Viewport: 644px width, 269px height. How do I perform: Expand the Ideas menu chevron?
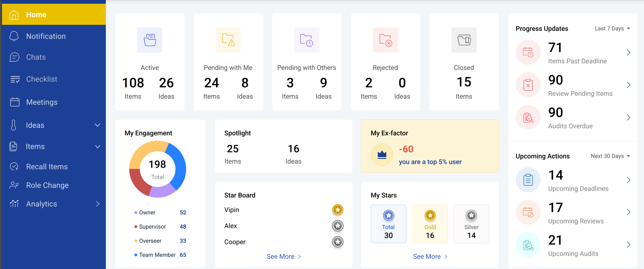[97, 125]
